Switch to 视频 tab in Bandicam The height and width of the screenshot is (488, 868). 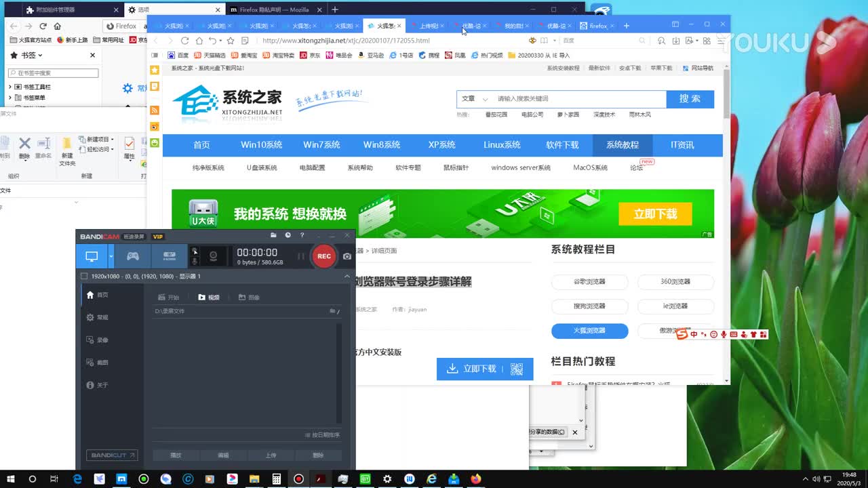pos(209,298)
